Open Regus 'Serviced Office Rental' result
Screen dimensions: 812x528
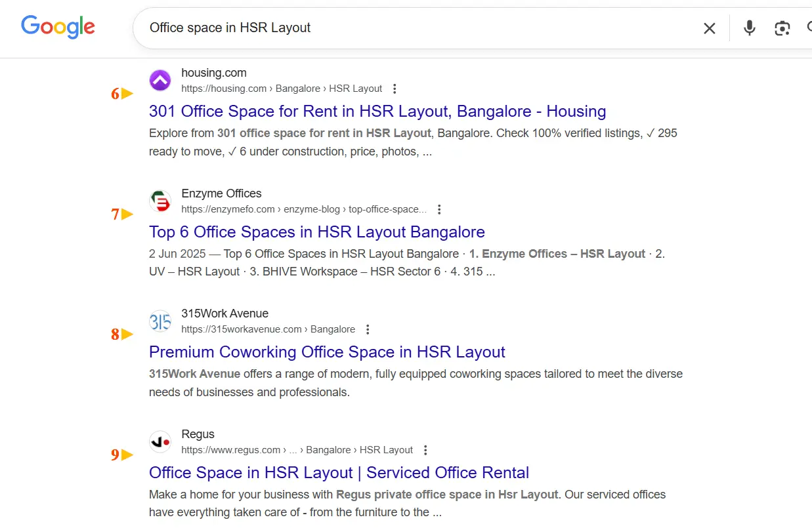tap(339, 473)
